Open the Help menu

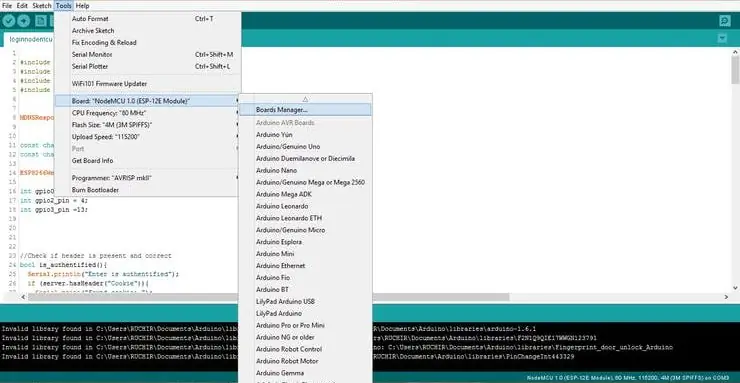pyautogui.click(x=82, y=6)
